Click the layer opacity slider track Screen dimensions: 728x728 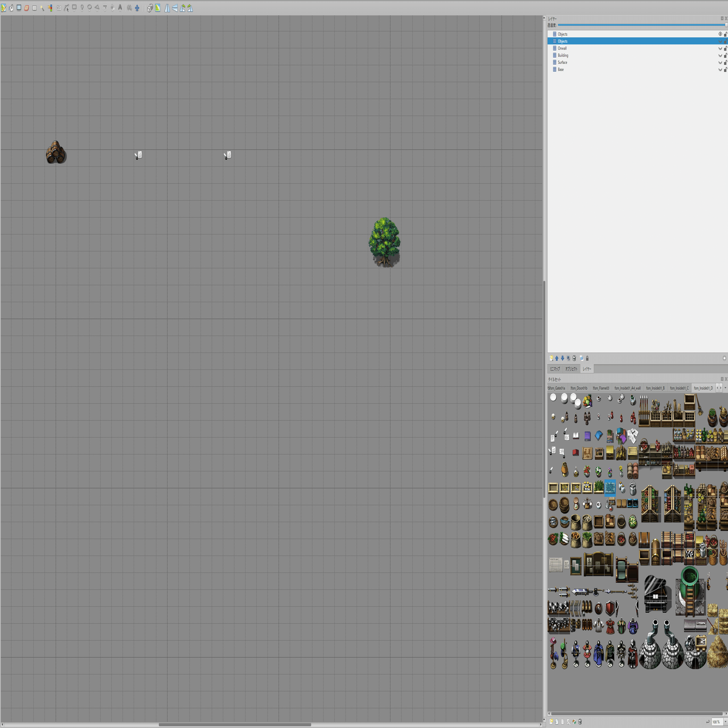click(x=641, y=25)
